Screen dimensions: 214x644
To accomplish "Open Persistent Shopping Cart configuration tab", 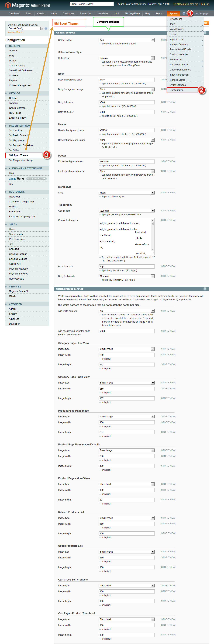I will (x=27, y=217).
